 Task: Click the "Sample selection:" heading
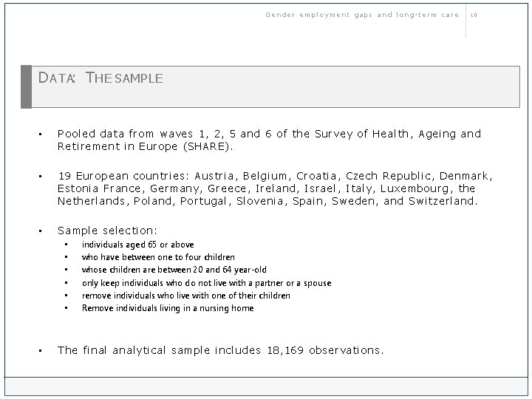coord(107,231)
